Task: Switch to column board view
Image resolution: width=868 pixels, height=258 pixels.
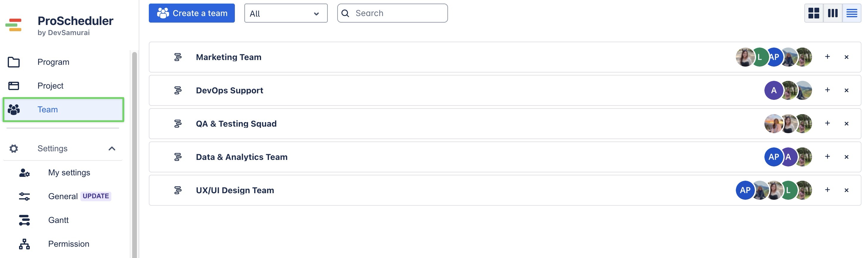Action: pos(833,13)
